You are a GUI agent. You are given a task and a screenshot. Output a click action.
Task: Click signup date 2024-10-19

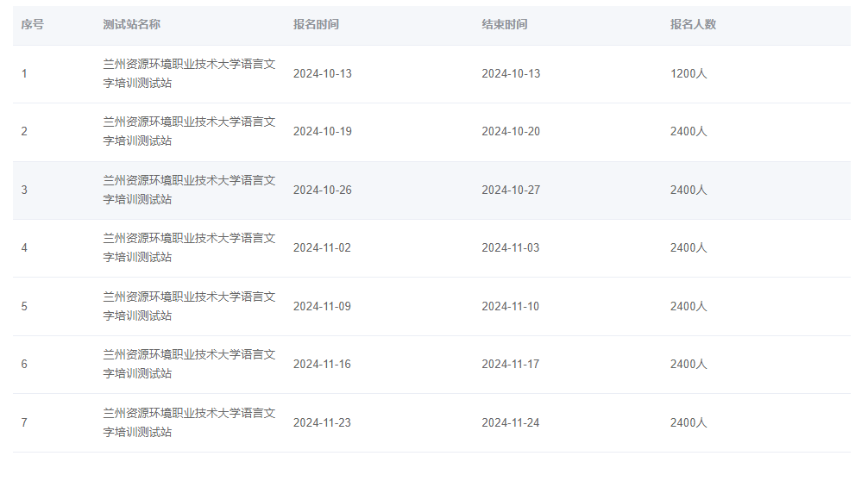pyautogui.click(x=322, y=132)
